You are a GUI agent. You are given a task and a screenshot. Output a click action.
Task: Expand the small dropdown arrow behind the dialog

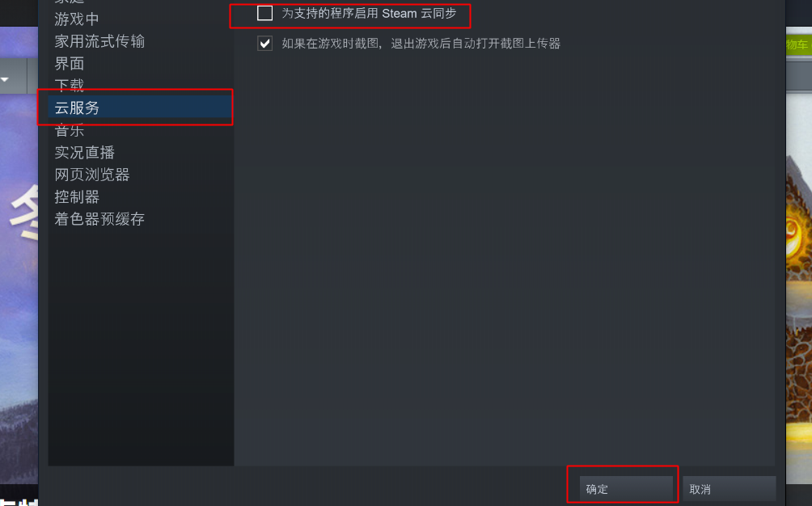5,80
